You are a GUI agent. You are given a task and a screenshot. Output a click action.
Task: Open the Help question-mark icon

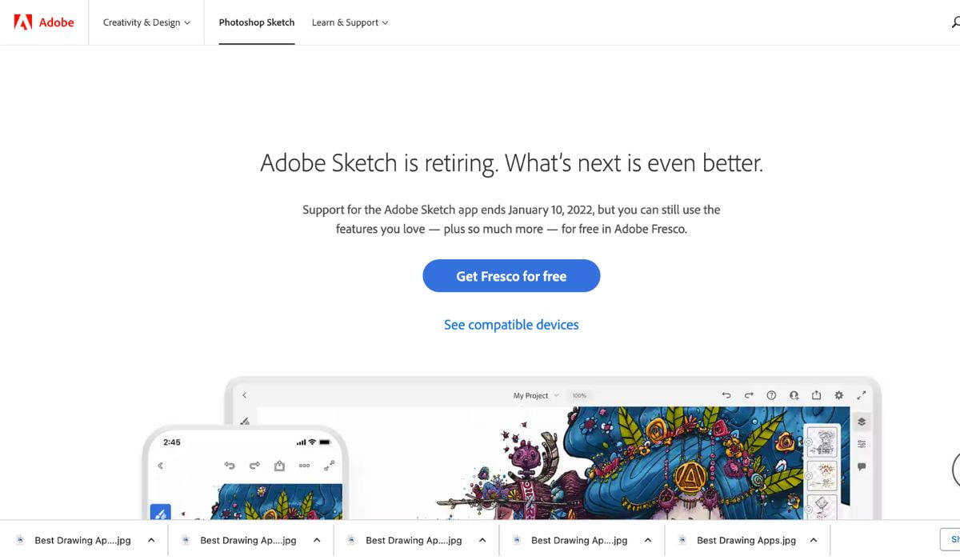pyautogui.click(x=770, y=395)
